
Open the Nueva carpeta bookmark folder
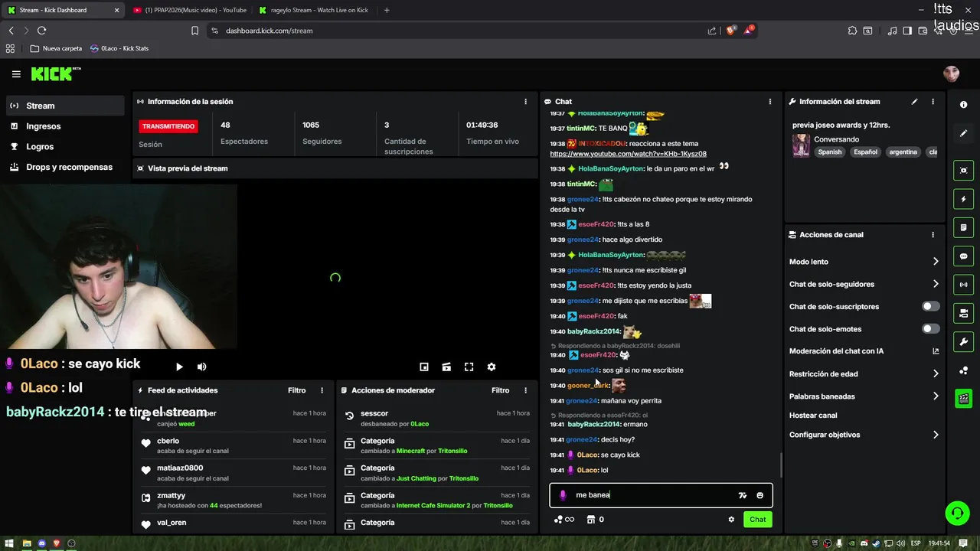click(56, 48)
